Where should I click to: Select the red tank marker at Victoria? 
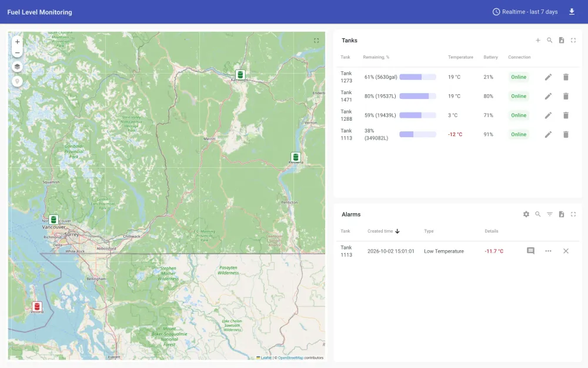(x=36, y=306)
